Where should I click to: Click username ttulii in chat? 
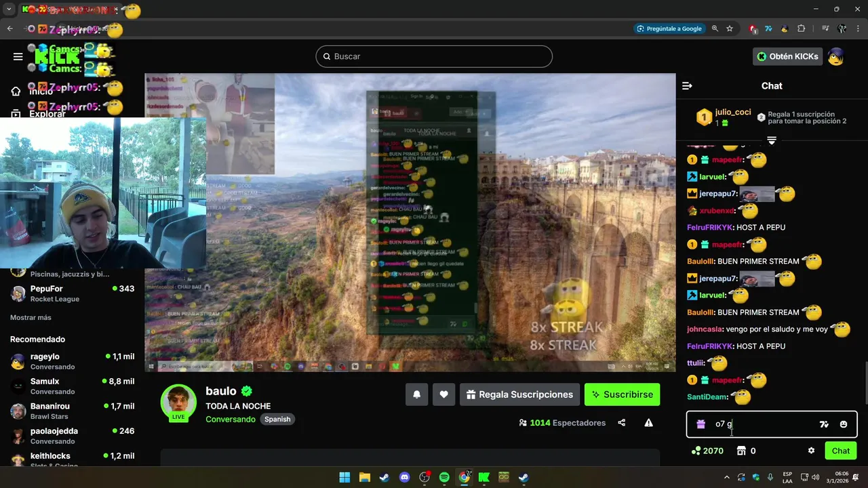(x=696, y=363)
